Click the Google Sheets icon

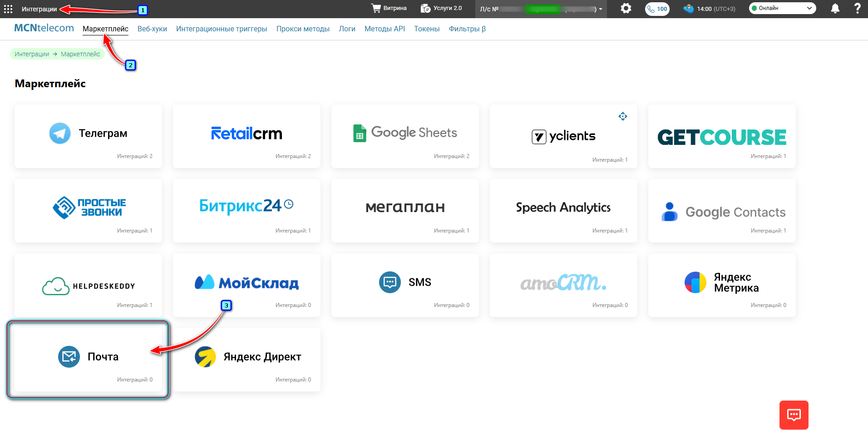pos(360,133)
